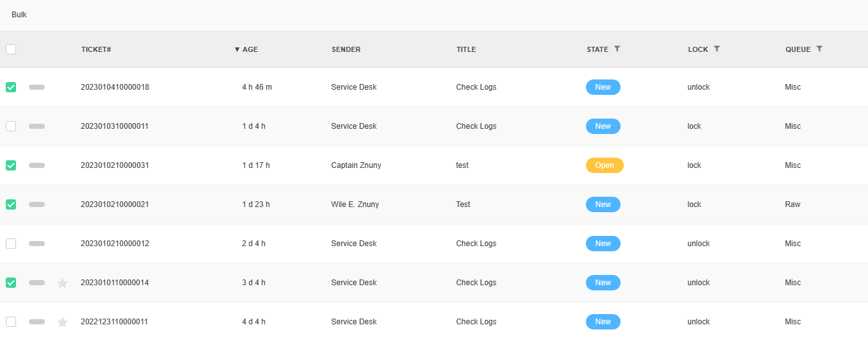Viewport: 868px width, 341px height.
Task: Click the Queue column filter icon
Action: (819, 49)
